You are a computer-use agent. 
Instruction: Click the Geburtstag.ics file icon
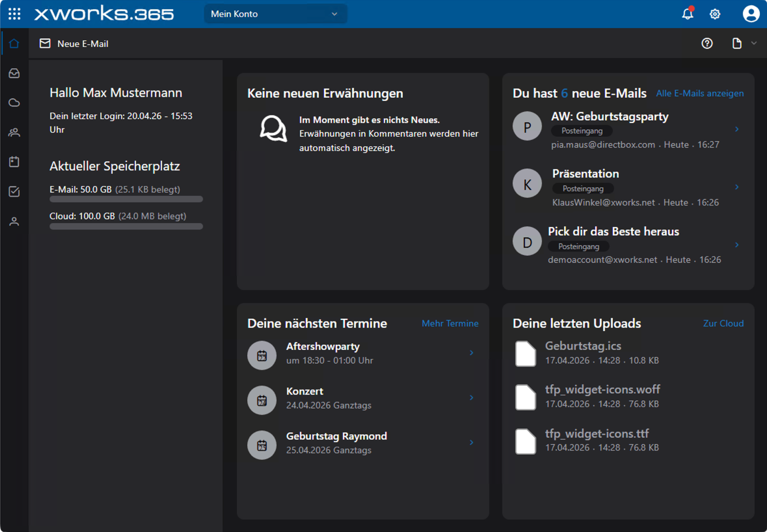coord(525,353)
